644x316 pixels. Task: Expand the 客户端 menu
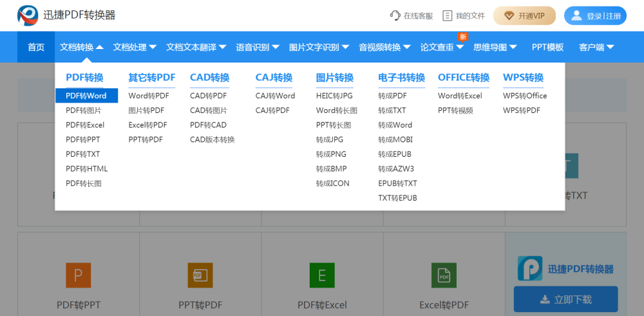pos(596,47)
